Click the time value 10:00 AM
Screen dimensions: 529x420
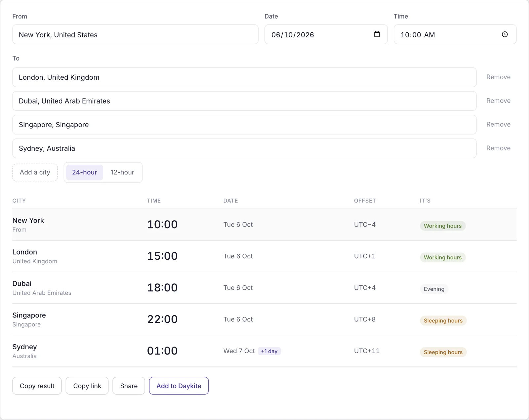418,35
